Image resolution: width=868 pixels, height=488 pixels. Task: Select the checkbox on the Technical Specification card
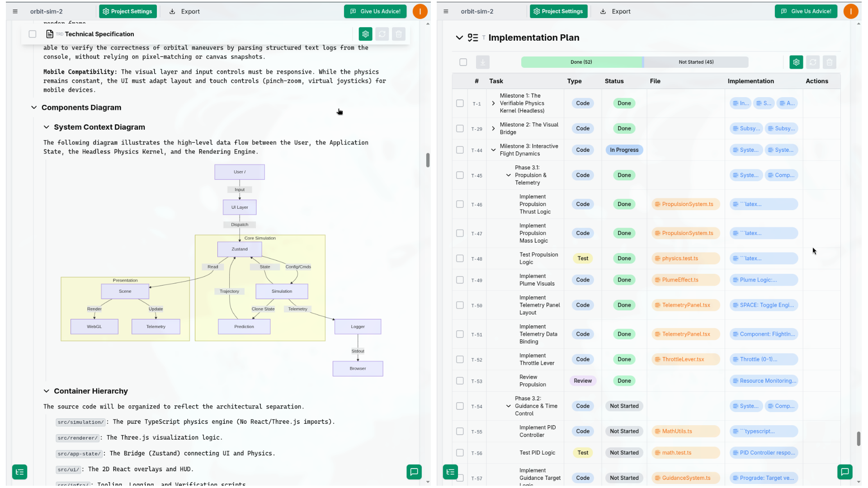[33, 34]
